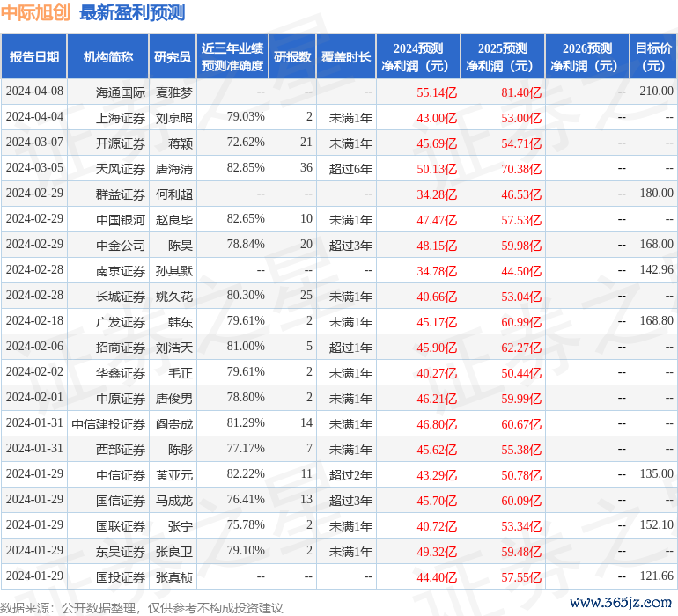Click the 70.38亿 forecast value
Image resolution: width=678 pixels, height=616 pixels.
click(x=521, y=169)
